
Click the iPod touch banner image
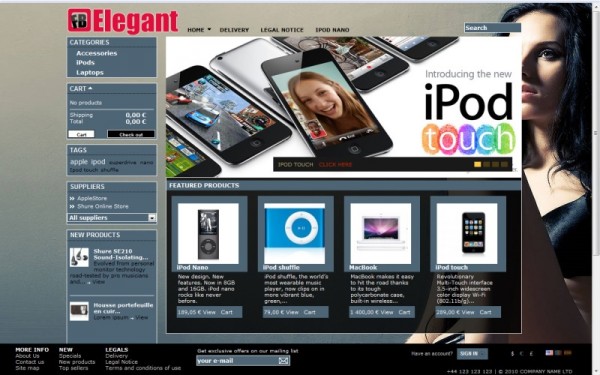(343, 106)
